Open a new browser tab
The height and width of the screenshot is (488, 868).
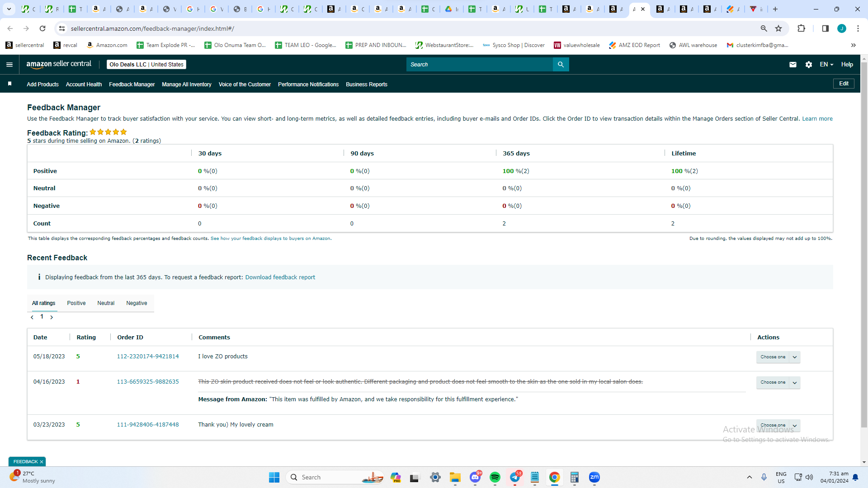775,9
